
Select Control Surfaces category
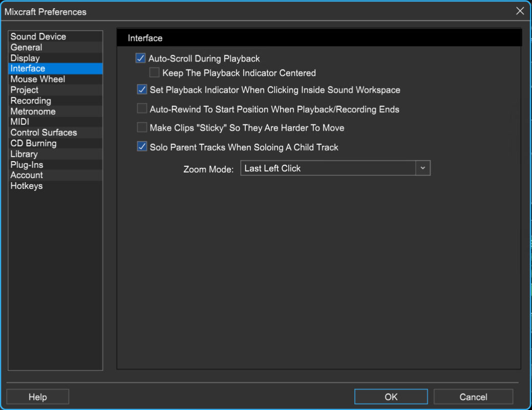[55, 132]
